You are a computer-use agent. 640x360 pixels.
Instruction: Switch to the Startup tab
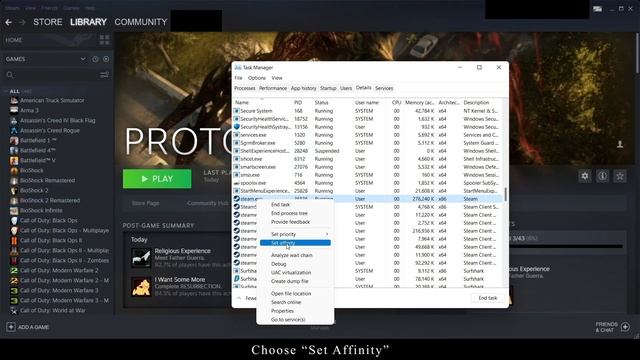pos(328,88)
